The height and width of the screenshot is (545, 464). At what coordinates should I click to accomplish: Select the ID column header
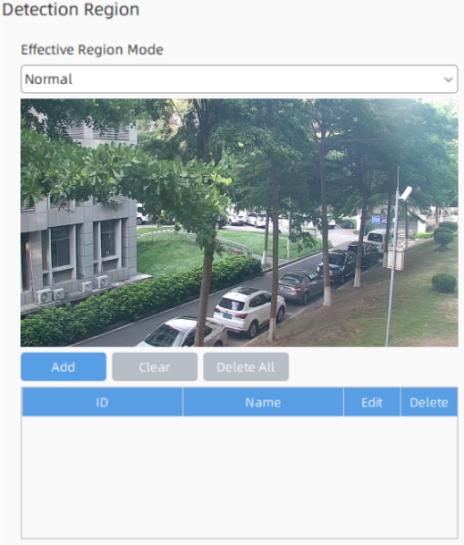coord(102,402)
